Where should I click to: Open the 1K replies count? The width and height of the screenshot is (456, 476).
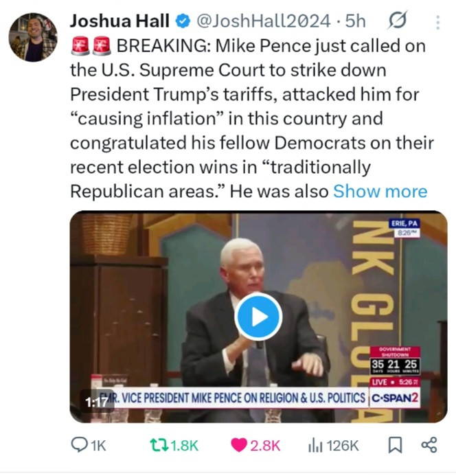click(x=99, y=446)
